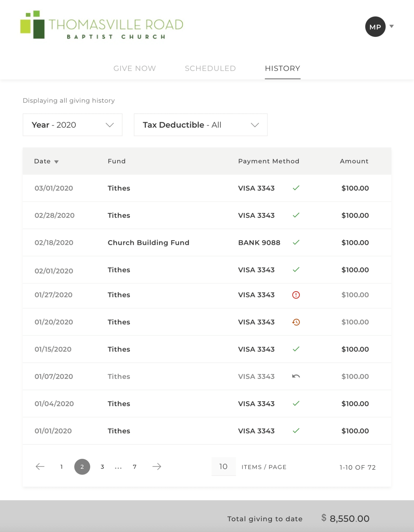This screenshot has width=414, height=532.
Task: Click the Payment Method column header
Action: pos(269,161)
